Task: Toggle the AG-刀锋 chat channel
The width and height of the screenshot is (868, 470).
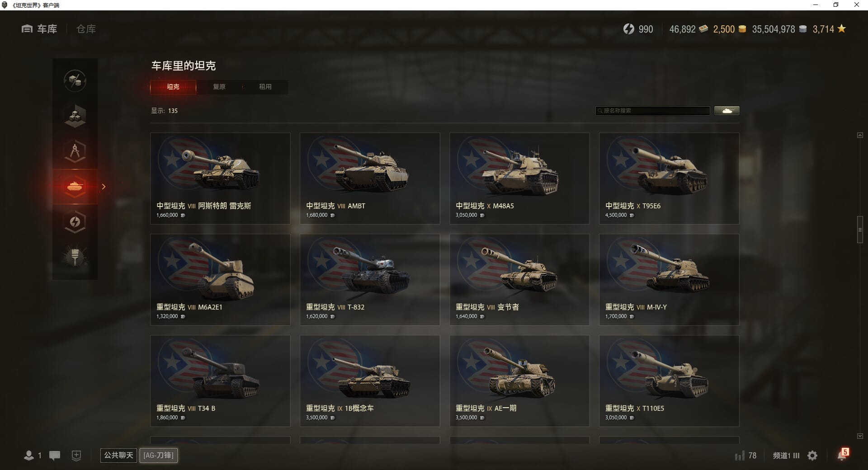Action: point(159,455)
